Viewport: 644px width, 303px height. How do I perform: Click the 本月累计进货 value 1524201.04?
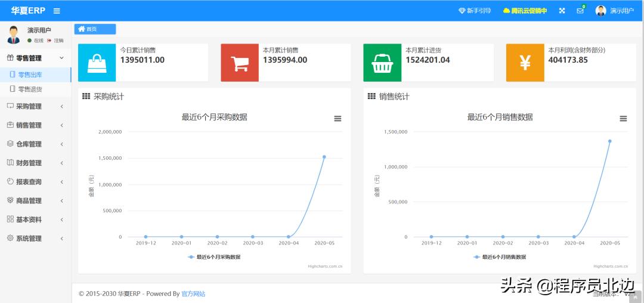[x=428, y=60]
